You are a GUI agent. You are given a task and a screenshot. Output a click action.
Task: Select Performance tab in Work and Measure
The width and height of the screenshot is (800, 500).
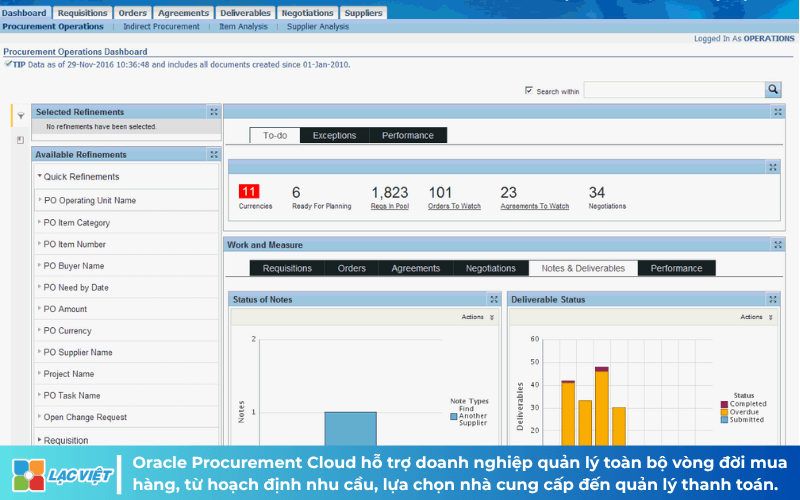[x=677, y=268]
